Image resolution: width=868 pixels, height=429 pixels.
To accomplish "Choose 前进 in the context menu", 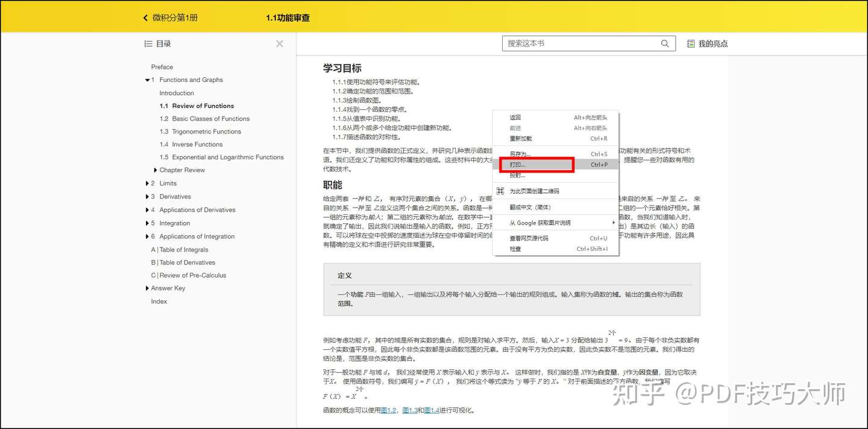I will (556, 128).
